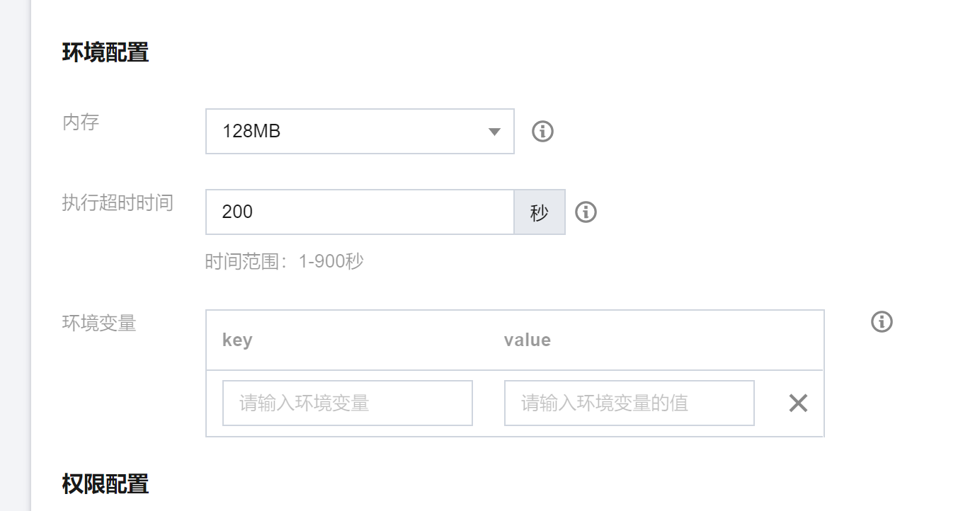
Task: Click the gray left sidebar strip
Action: (15, 255)
